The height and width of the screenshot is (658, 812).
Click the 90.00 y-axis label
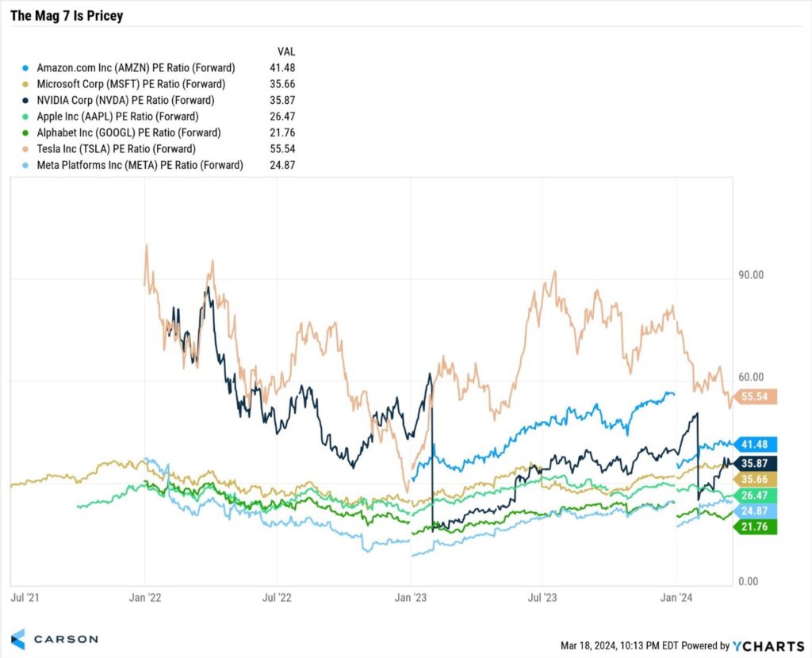(751, 275)
